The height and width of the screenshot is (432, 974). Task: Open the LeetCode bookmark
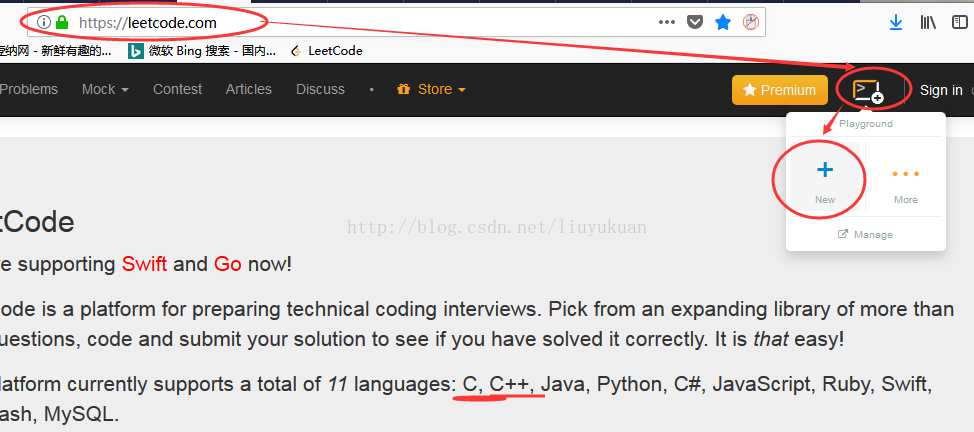coord(327,51)
